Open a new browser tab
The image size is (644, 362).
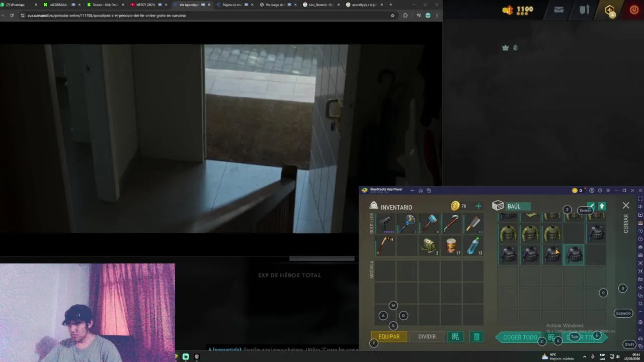point(390,5)
